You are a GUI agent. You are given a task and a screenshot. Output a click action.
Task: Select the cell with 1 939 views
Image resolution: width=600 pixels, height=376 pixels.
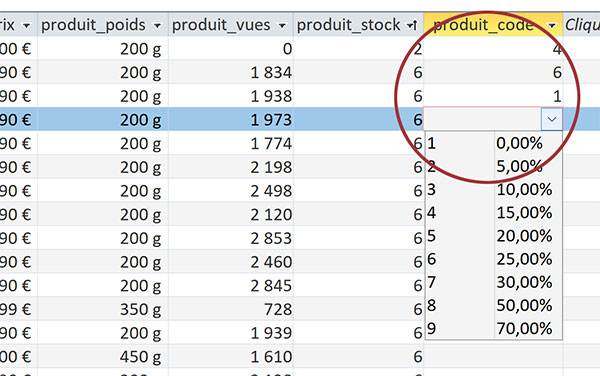231,333
